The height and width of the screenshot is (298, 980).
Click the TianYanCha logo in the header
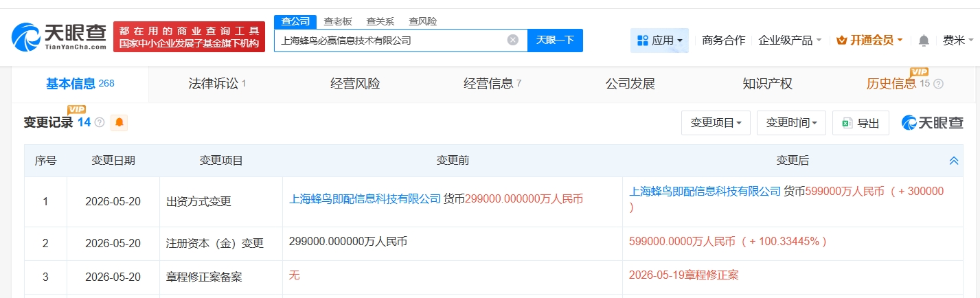(x=59, y=37)
